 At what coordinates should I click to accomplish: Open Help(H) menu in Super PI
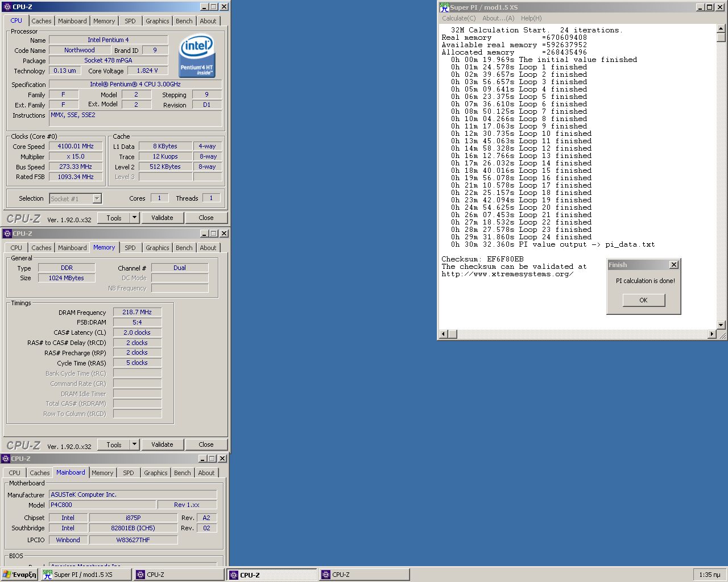[x=531, y=18]
